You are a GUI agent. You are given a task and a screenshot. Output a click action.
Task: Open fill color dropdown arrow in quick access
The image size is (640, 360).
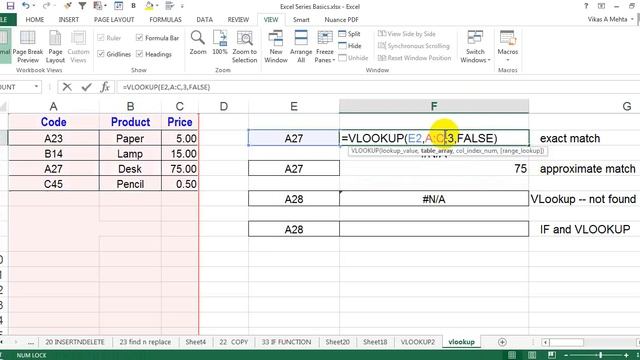click(x=157, y=6)
